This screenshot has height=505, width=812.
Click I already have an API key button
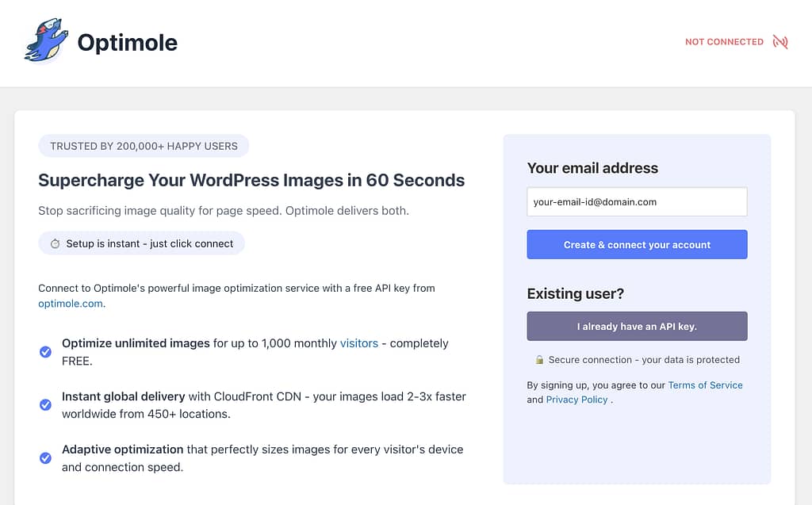637,327
